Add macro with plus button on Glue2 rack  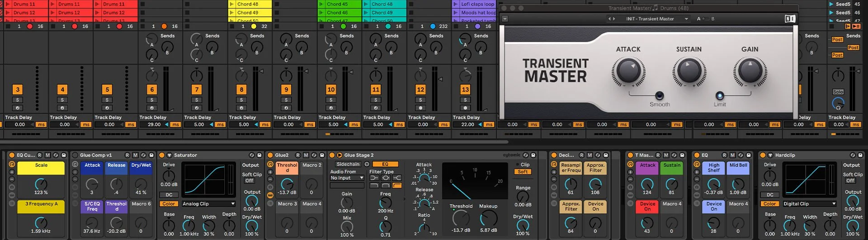(270, 172)
